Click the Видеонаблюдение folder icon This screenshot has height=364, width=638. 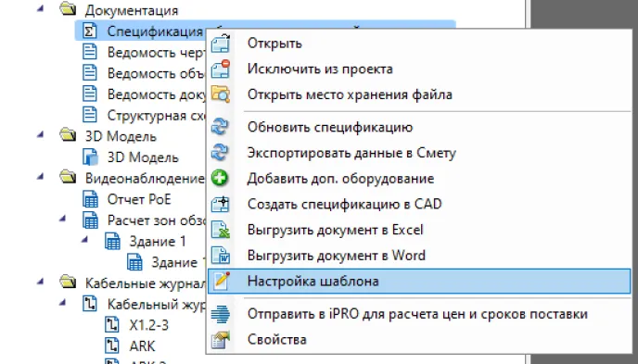[x=68, y=177]
